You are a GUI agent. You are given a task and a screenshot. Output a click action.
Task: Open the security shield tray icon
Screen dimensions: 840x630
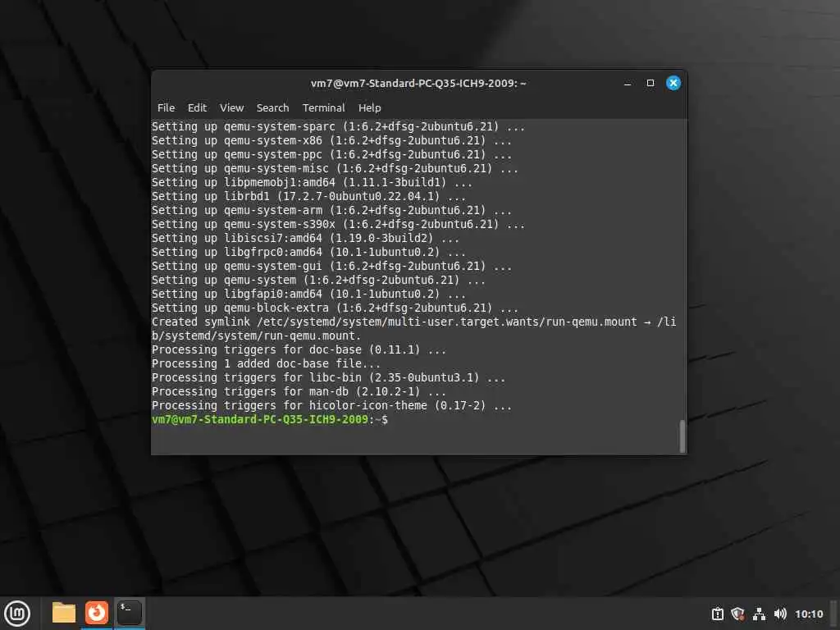(737, 614)
